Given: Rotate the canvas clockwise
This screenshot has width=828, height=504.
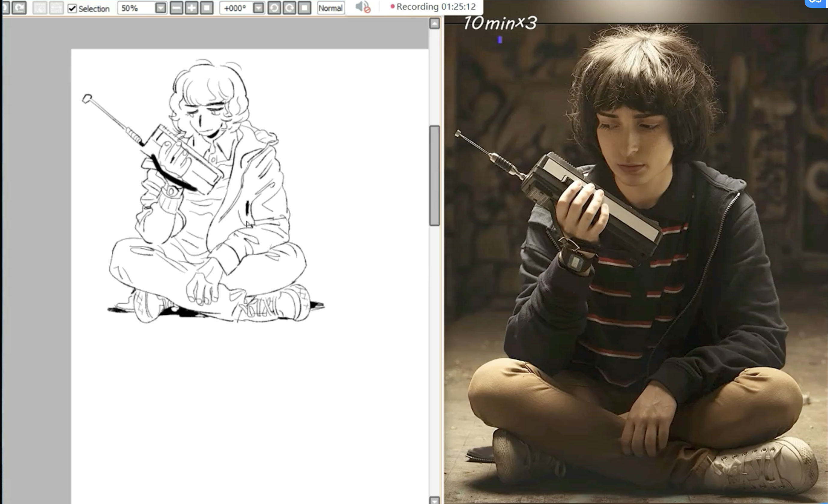Looking at the screenshot, I should 289,8.
